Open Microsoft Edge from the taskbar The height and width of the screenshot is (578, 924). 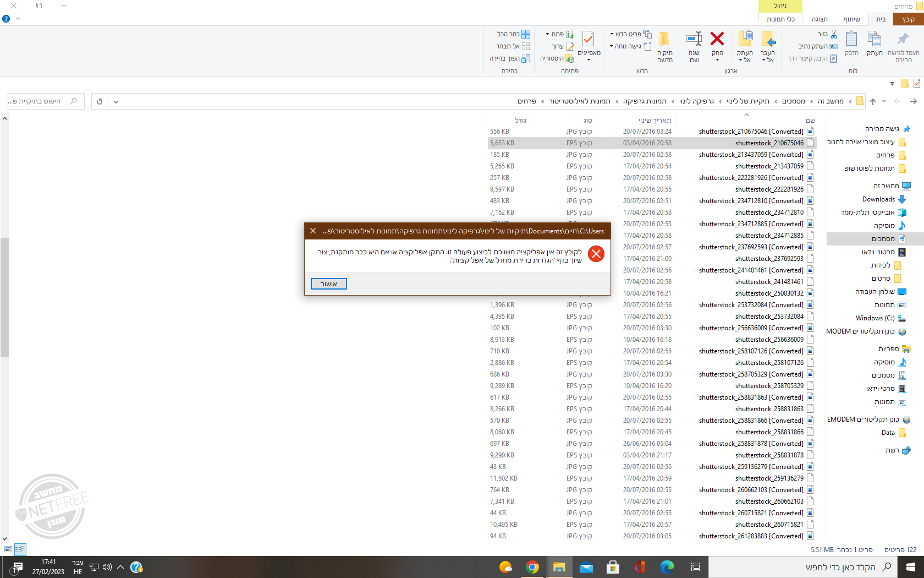pyautogui.click(x=667, y=567)
